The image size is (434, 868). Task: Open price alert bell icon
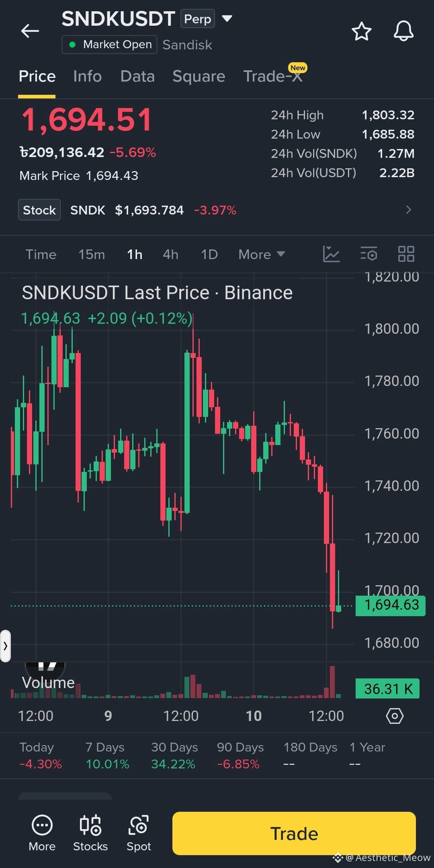(403, 31)
